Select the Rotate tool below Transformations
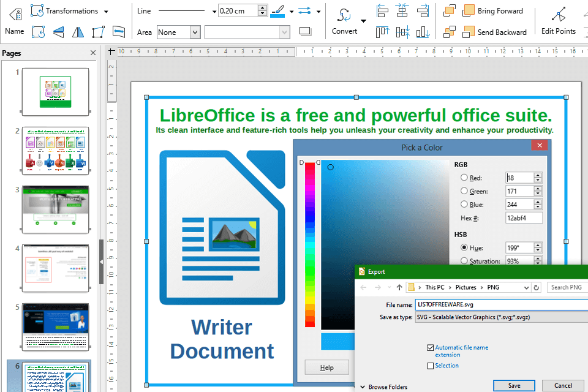 coord(38,32)
